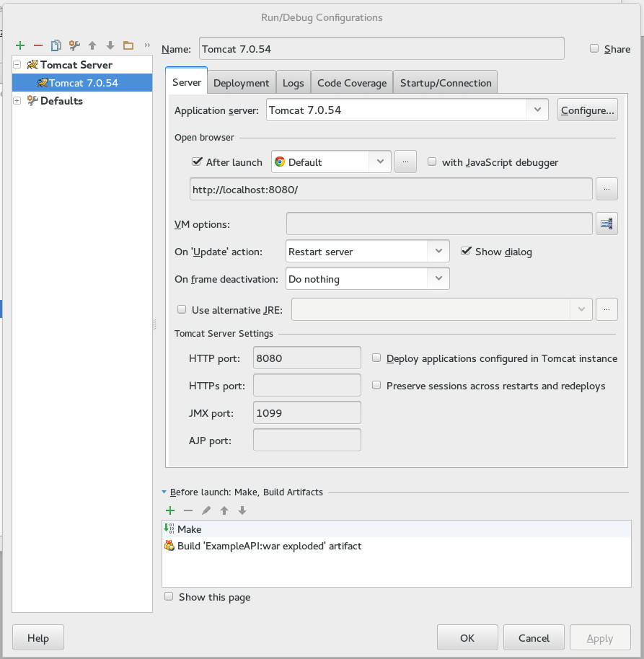Click the Configure button for application server
Viewport: 644px width, 659px height.
(588, 110)
